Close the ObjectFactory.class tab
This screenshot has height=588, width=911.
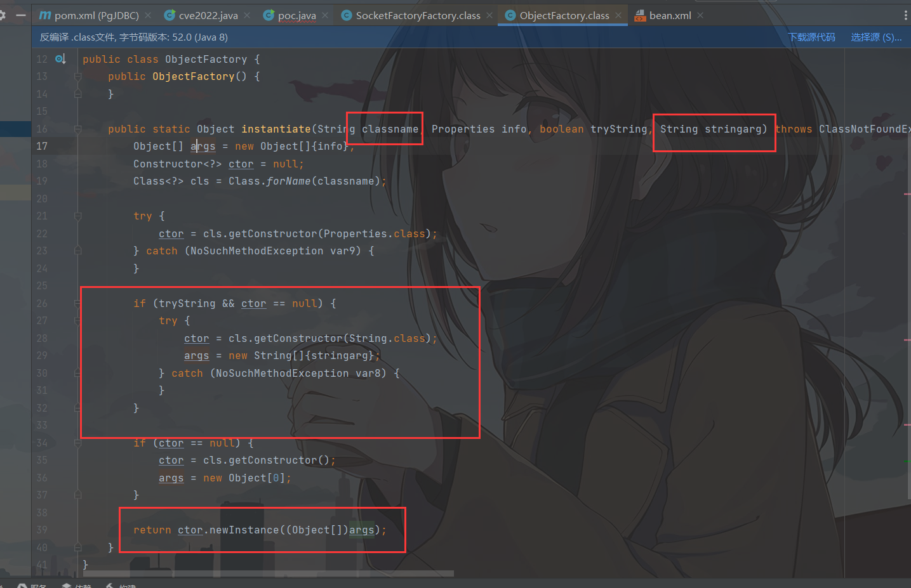(617, 15)
